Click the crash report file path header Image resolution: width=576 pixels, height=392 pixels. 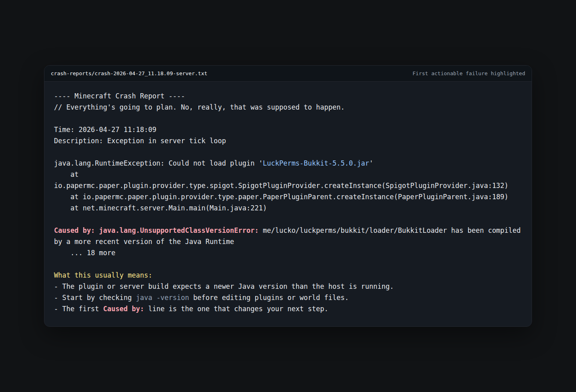click(x=129, y=74)
